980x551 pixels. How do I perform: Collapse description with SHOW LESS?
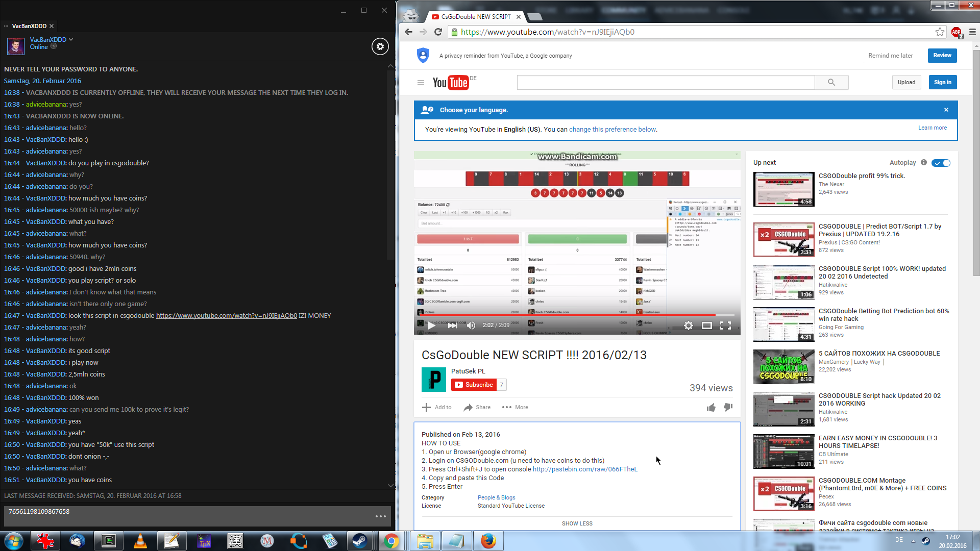[x=577, y=523]
